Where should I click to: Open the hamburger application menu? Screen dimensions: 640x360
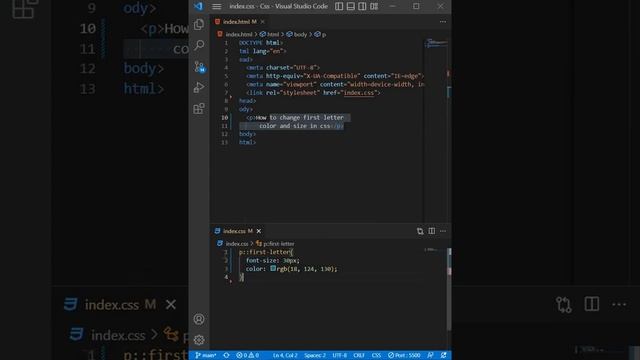point(217,6)
